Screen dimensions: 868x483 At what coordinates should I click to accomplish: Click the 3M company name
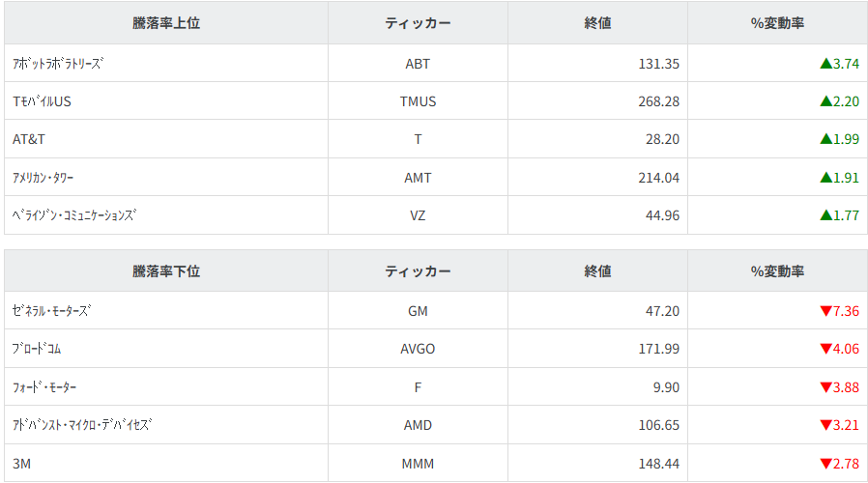point(22,464)
